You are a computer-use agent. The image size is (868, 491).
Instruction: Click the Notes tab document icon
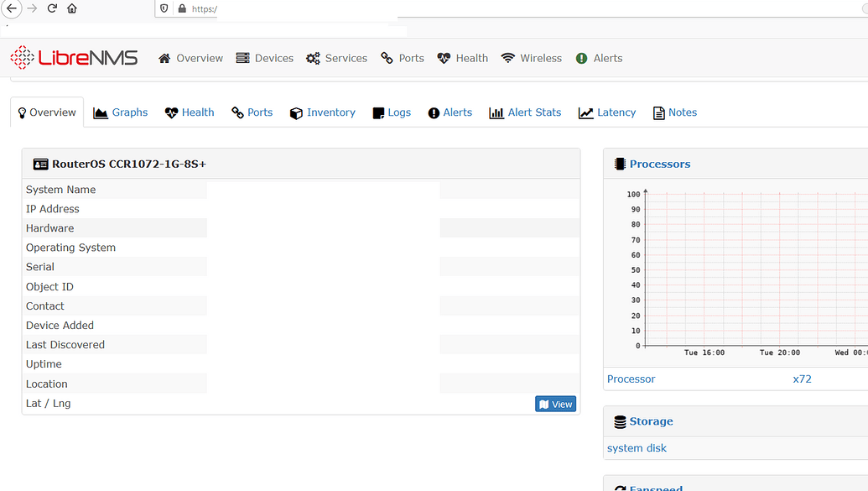click(x=659, y=113)
